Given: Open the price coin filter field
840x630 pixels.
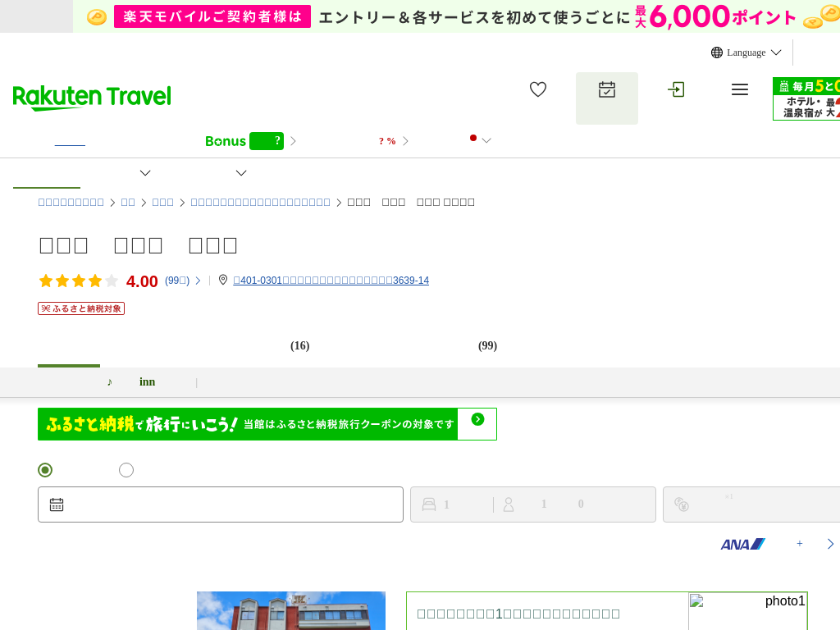Looking at the screenshot, I should (751, 504).
